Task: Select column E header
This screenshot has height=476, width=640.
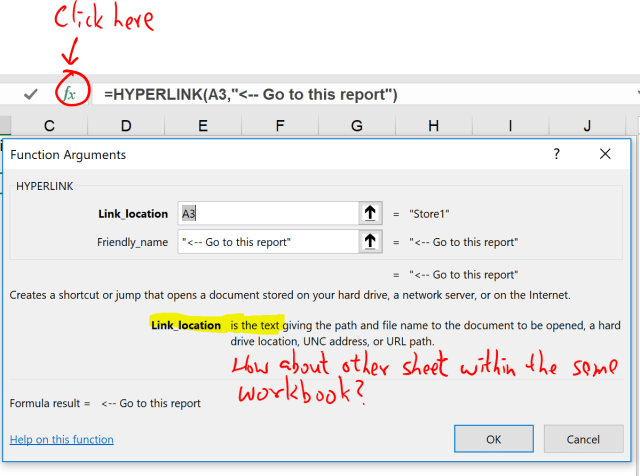Action: [x=203, y=126]
